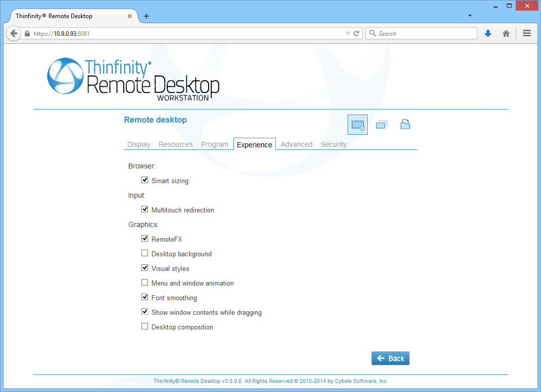Select the Remote desktop connection icon

(358, 125)
